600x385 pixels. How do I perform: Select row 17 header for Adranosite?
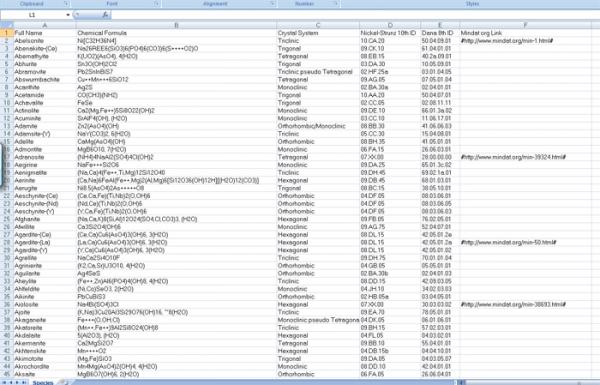pos(7,157)
